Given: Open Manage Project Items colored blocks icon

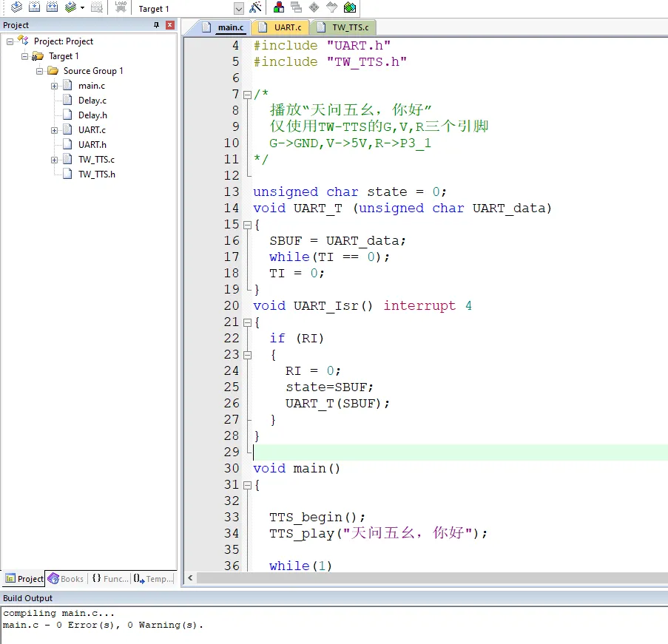Looking at the screenshot, I should point(279,8).
